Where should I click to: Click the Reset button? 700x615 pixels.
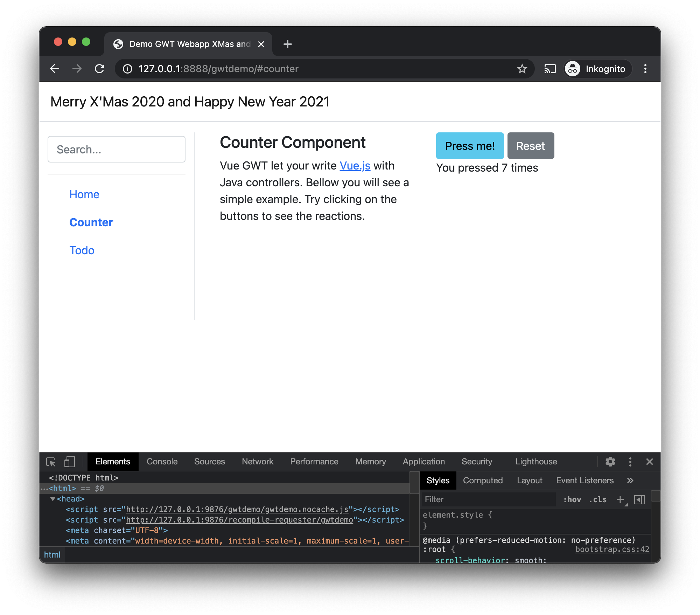click(531, 146)
